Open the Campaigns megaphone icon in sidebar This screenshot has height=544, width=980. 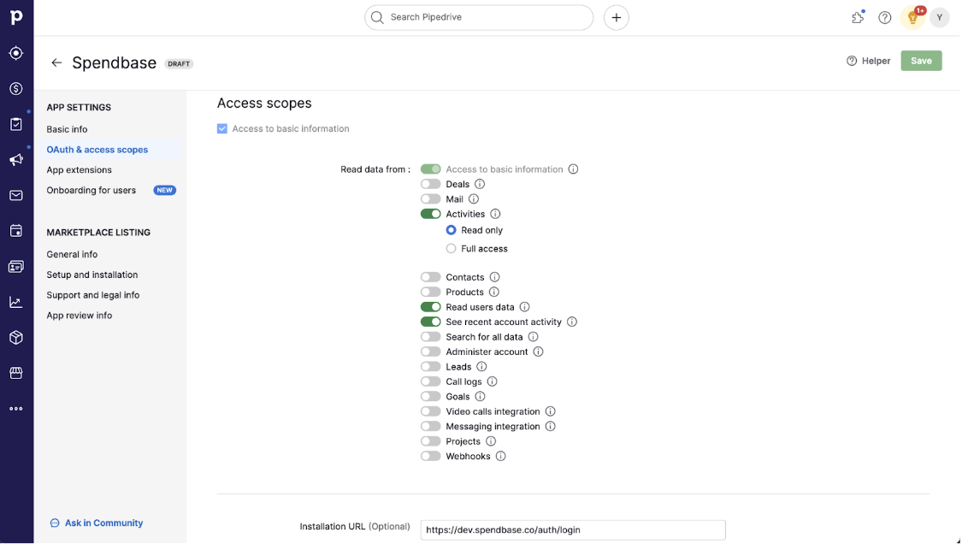click(16, 160)
